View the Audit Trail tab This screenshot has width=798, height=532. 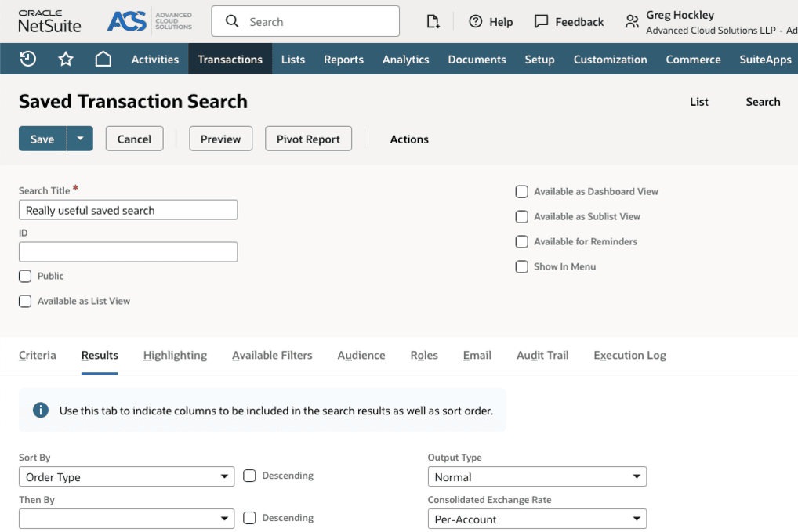click(542, 355)
